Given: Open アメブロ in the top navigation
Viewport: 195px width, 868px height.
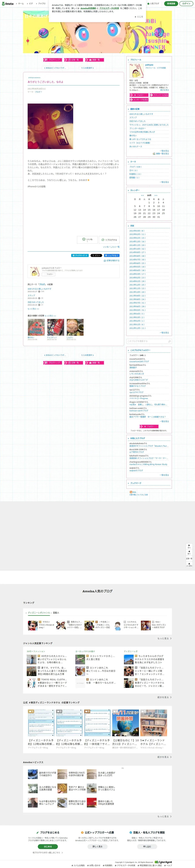Looking at the screenshot, I should pos(42,4).
